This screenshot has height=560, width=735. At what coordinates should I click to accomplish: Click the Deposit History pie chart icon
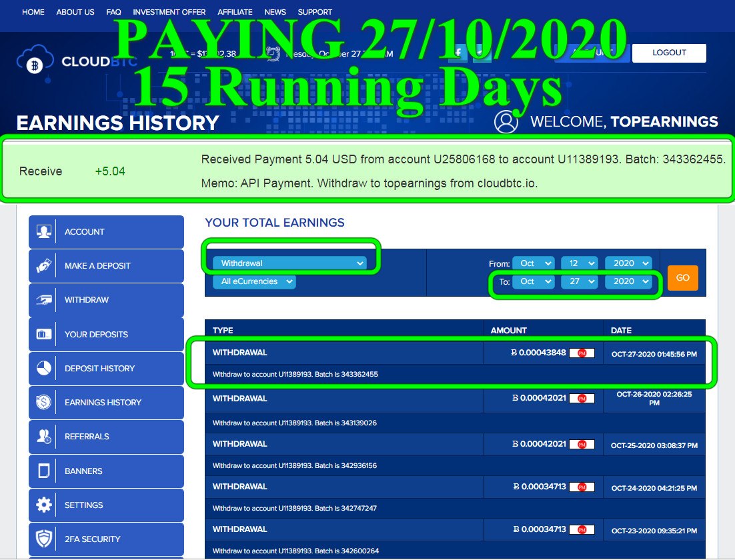click(43, 369)
